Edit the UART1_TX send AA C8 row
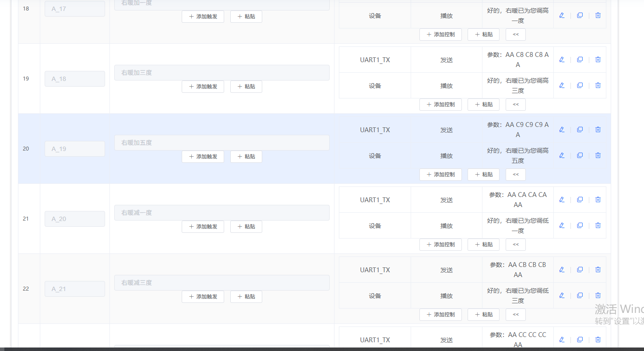Viewport: 644px width, 351px height. pos(562,60)
